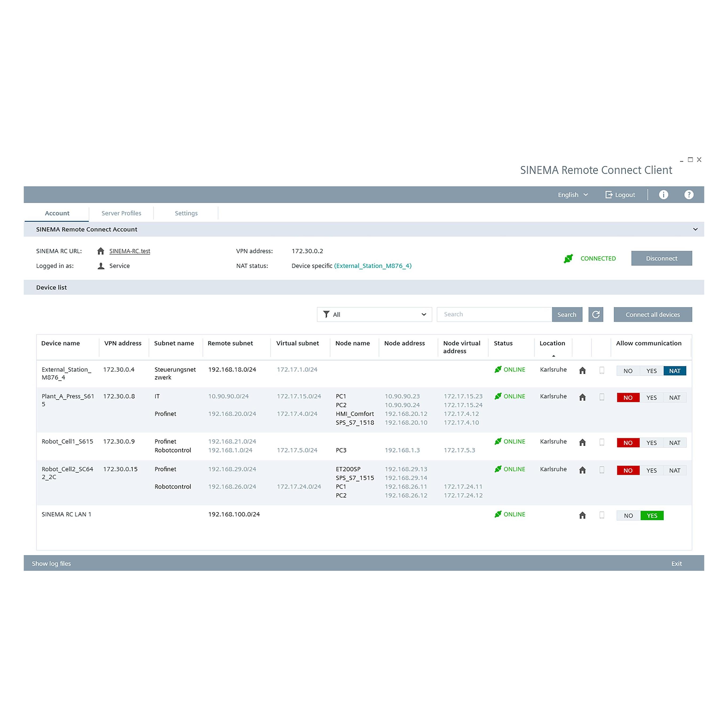Click mobile device icon in SINEMA RC LAN 1 row
This screenshot has height=728, width=728.
[x=602, y=515]
